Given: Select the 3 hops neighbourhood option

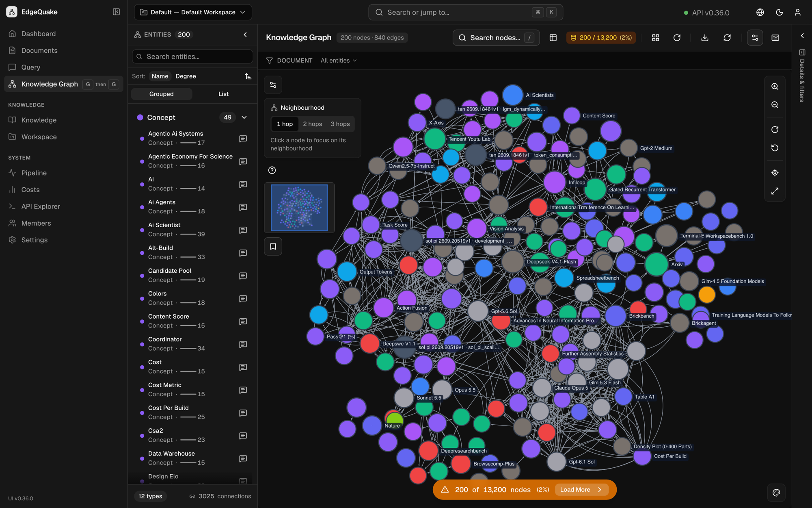Looking at the screenshot, I should coord(340,124).
